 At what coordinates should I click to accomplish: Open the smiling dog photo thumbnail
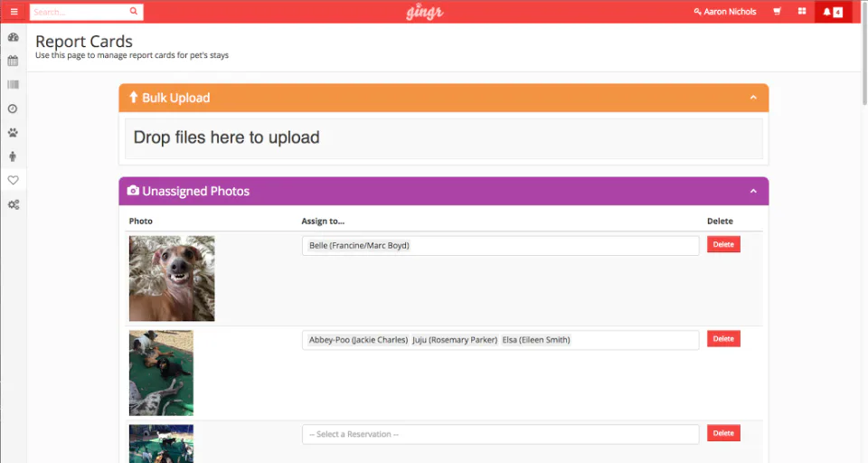click(172, 279)
